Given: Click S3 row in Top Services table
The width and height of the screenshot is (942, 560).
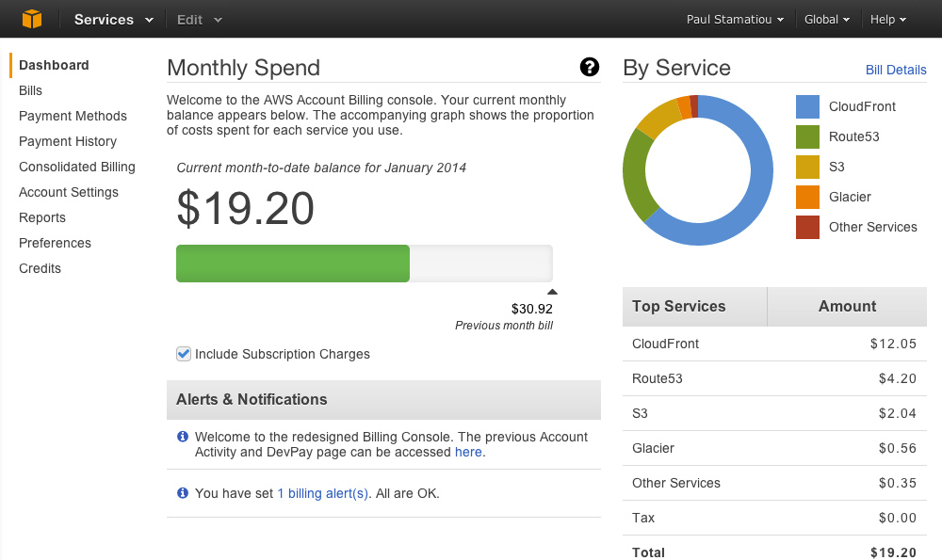Looking at the screenshot, I should 774,413.
